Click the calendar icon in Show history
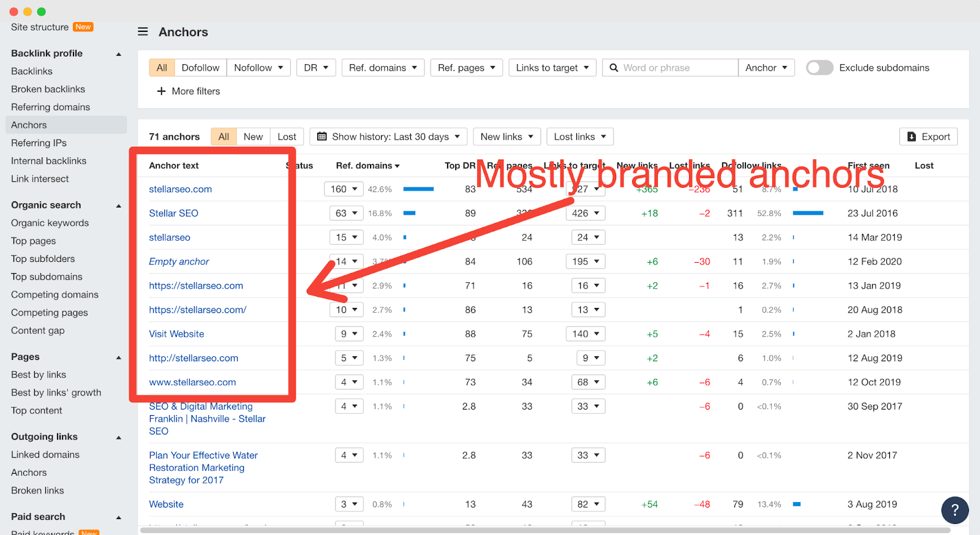The width and height of the screenshot is (980, 535). click(x=322, y=137)
